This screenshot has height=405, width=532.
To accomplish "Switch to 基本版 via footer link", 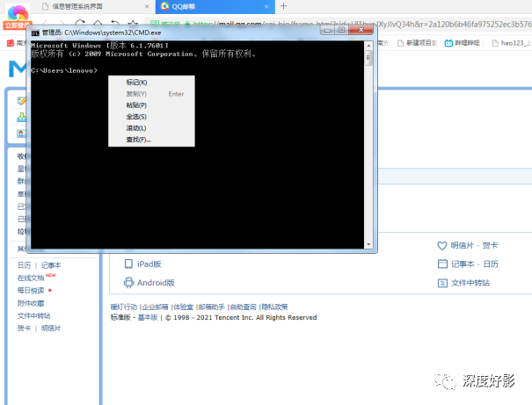I will [148, 317].
